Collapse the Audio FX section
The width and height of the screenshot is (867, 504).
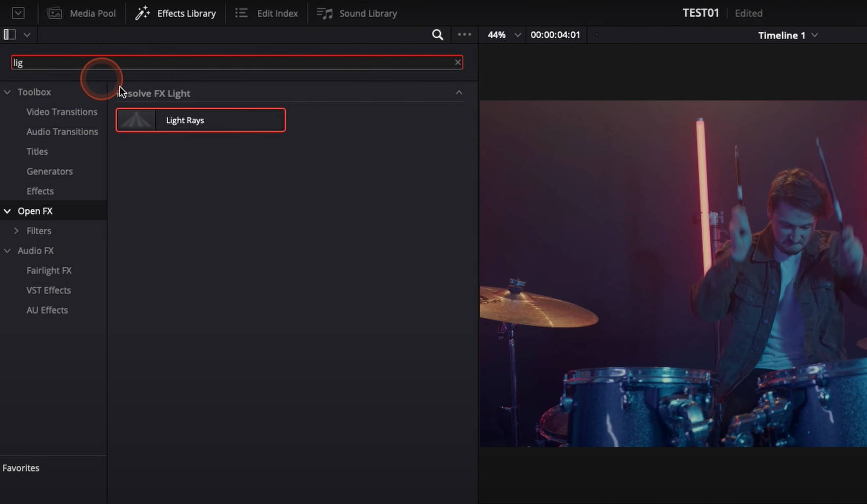[x=7, y=250]
